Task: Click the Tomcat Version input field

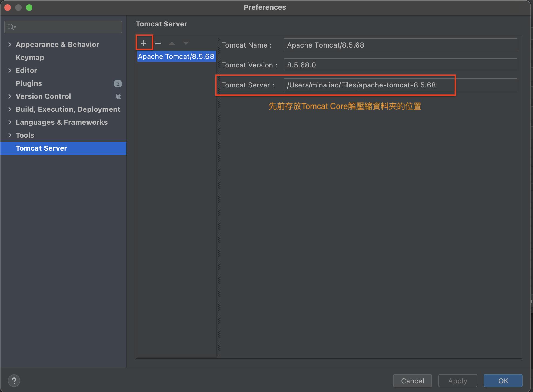Action: pyautogui.click(x=400, y=65)
